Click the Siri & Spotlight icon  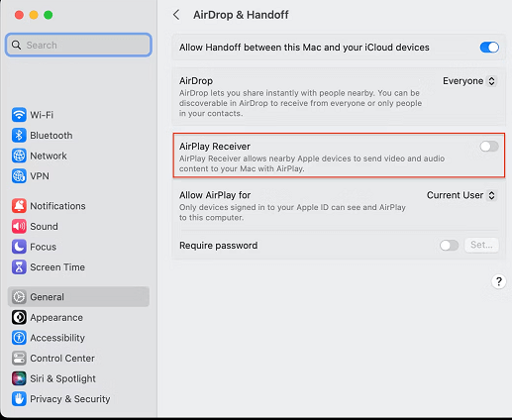[x=19, y=378]
